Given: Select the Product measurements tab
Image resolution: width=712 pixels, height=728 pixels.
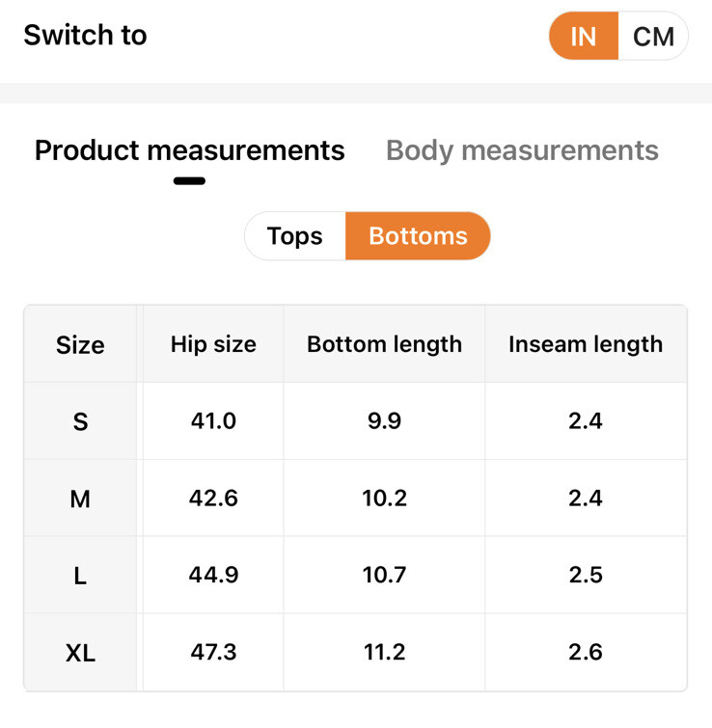Looking at the screenshot, I should pos(189,150).
